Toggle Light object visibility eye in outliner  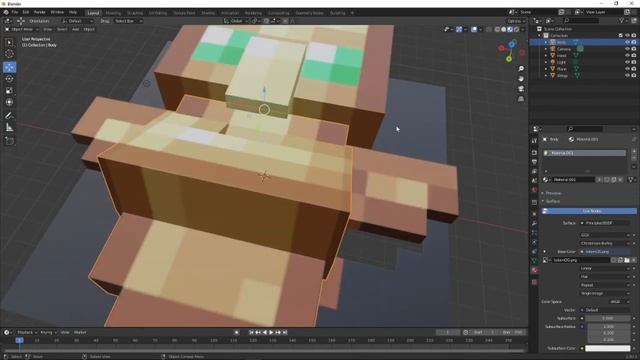click(627, 62)
